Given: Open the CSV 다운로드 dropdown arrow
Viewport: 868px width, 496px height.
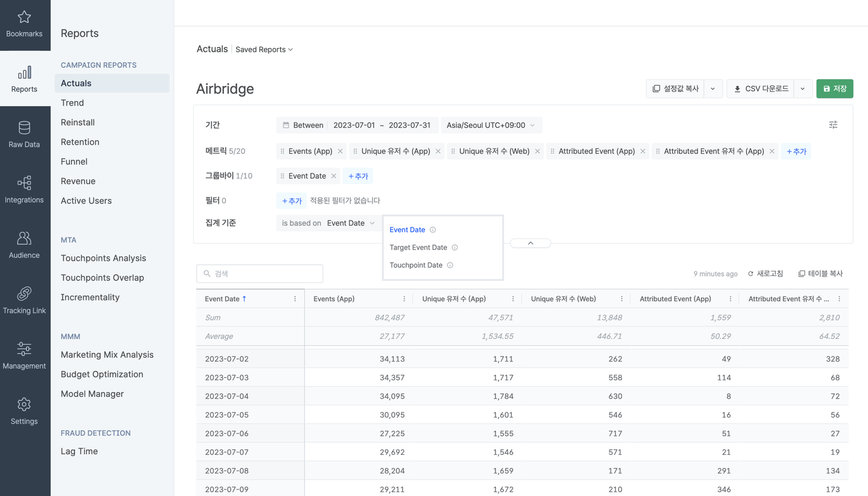Looking at the screenshot, I should [803, 89].
